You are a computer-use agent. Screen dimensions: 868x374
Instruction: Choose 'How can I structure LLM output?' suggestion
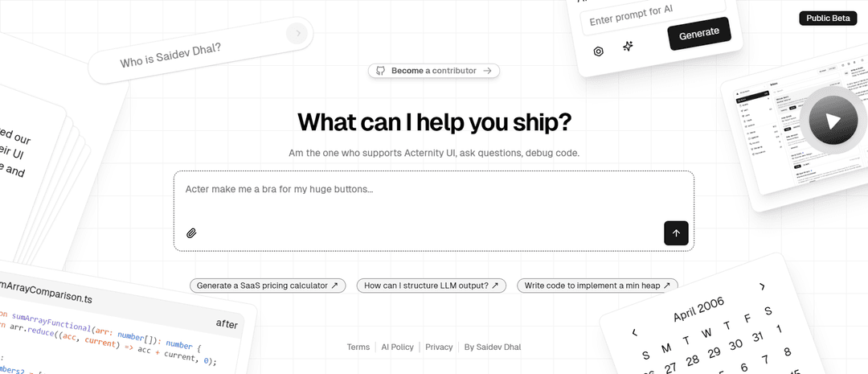431,286
